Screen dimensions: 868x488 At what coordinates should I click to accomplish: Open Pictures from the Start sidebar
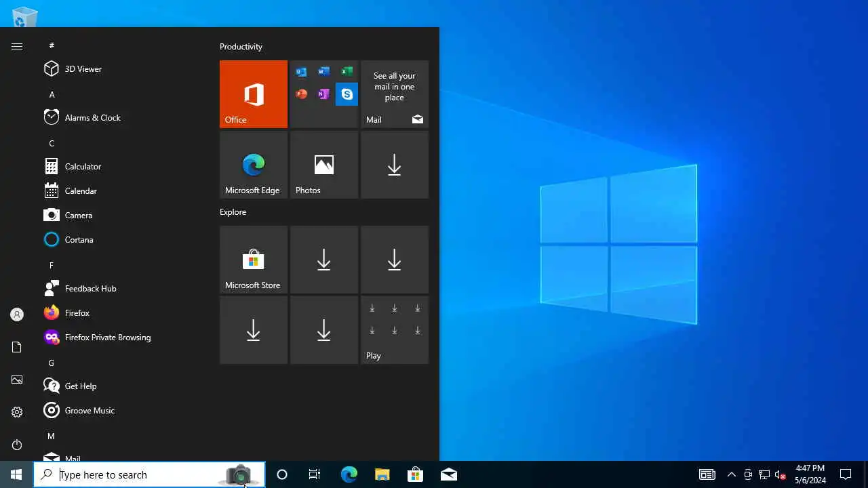coord(17,380)
